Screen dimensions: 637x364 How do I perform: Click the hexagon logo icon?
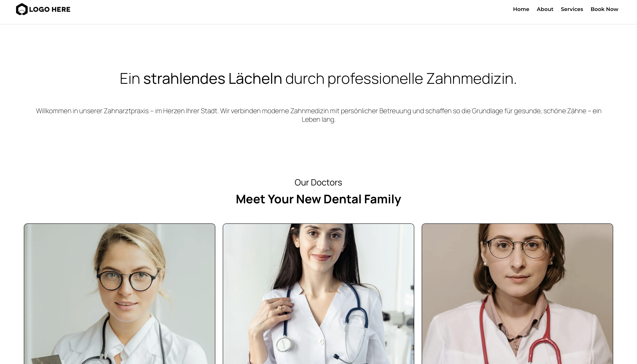click(x=22, y=9)
